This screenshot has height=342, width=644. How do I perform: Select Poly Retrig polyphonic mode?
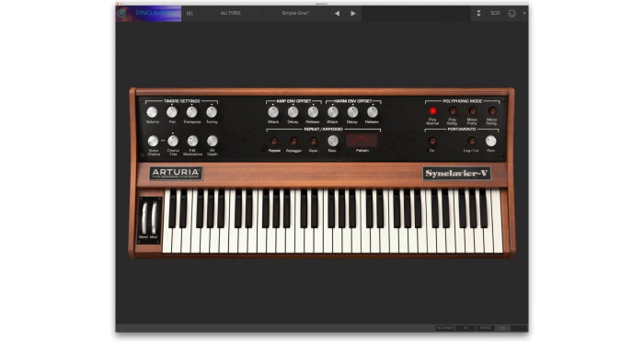tap(453, 111)
